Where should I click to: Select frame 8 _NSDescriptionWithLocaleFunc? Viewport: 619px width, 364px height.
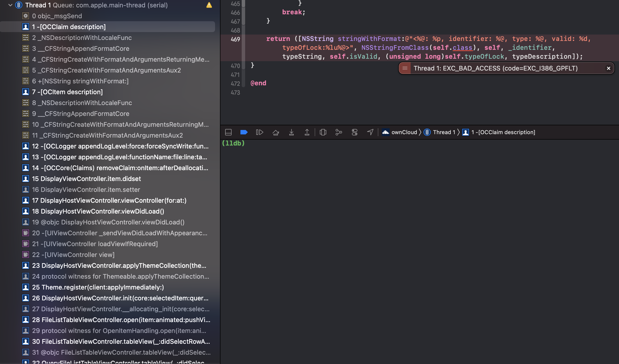coord(108,103)
